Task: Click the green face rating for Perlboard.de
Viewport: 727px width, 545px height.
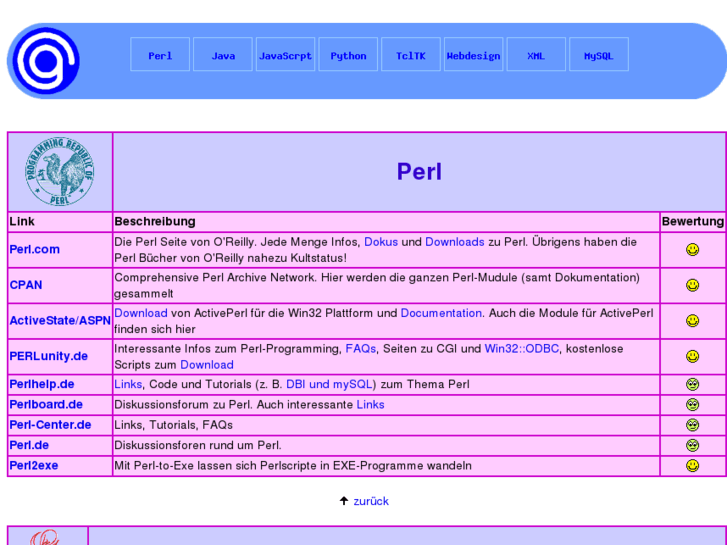Action: point(692,404)
